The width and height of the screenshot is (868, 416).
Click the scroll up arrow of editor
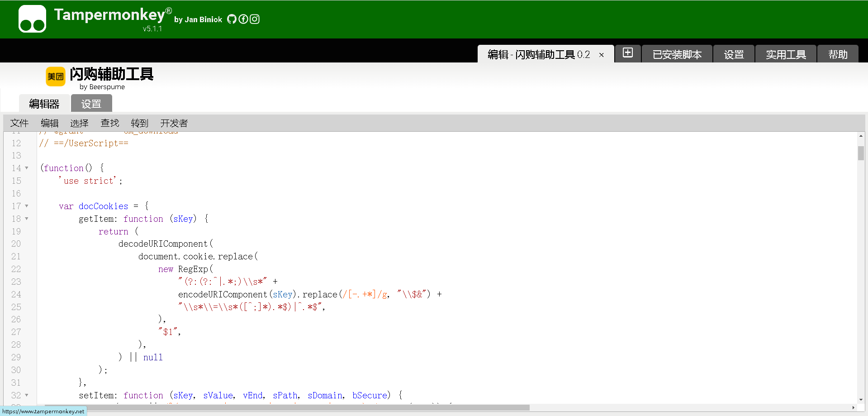tap(861, 135)
